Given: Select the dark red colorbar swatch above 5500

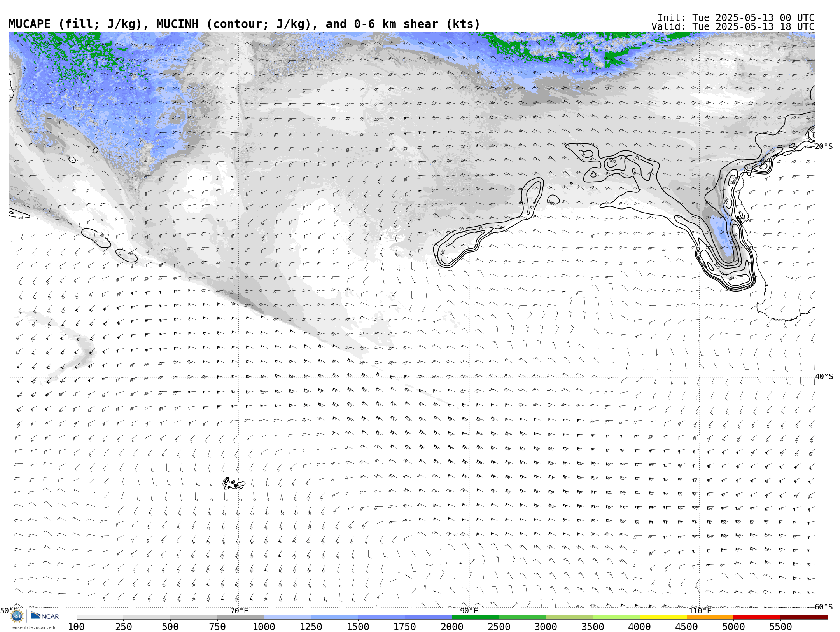Looking at the screenshot, I should pos(804,617).
